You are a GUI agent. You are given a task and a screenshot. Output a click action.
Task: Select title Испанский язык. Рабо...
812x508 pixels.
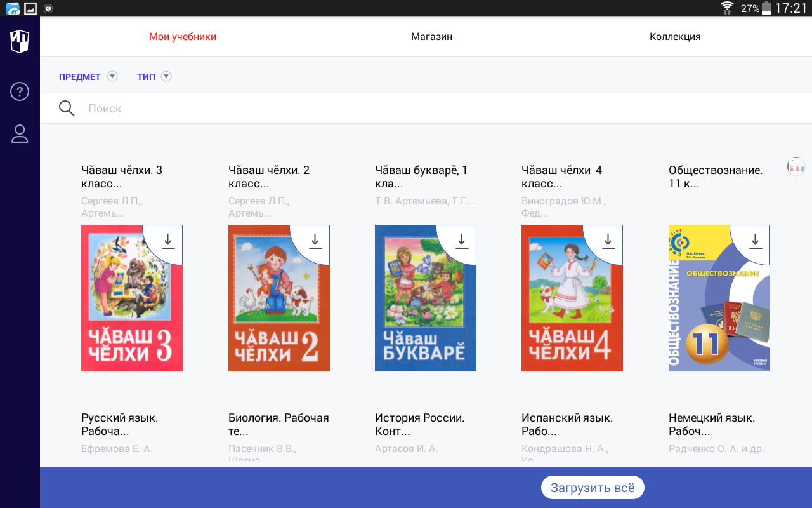click(567, 425)
